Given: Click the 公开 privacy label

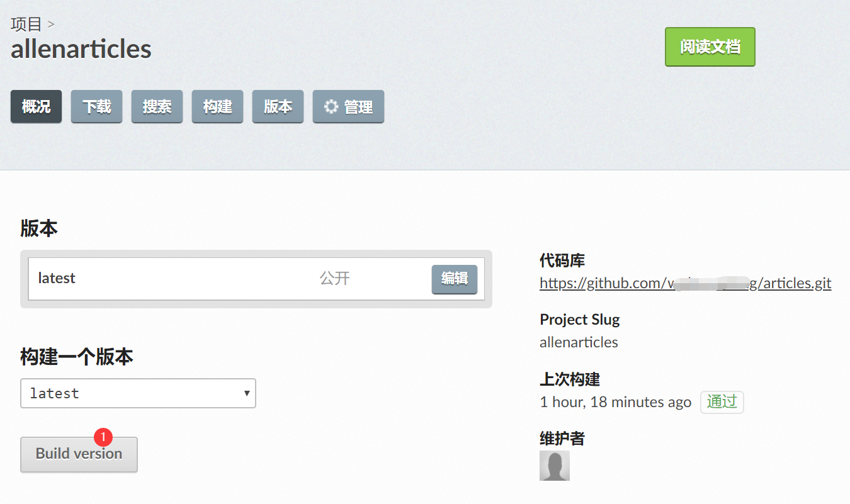Looking at the screenshot, I should [334, 278].
